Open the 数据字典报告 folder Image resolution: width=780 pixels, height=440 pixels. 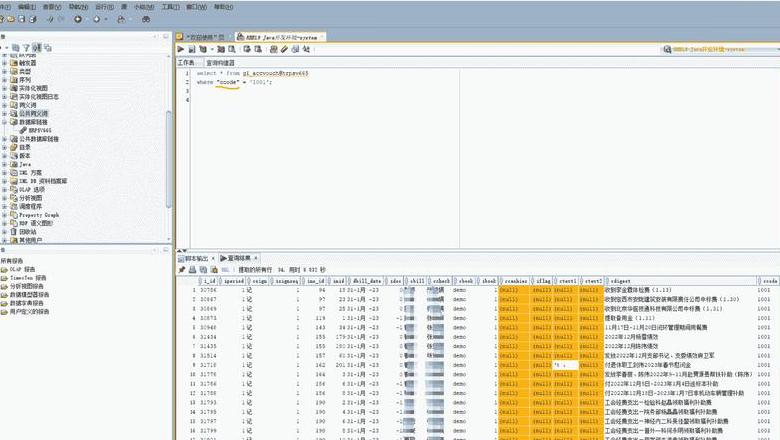click(x=26, y=303)
